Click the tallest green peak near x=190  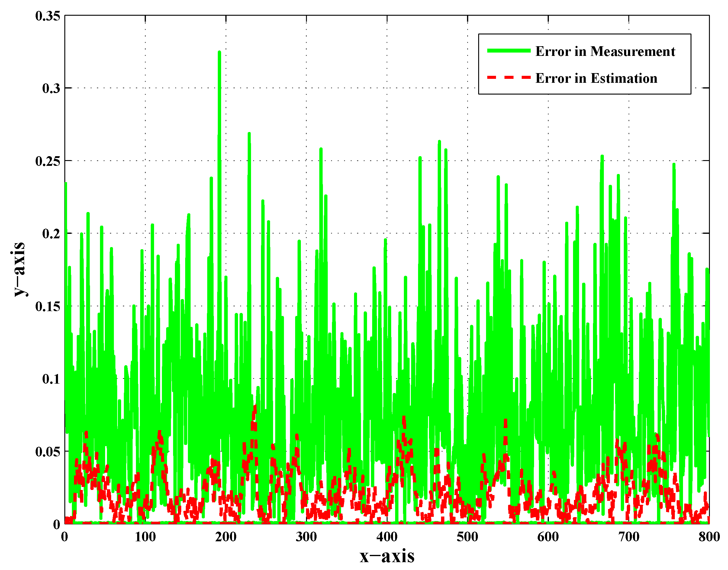pyautogui.click(x=219, y=53)
